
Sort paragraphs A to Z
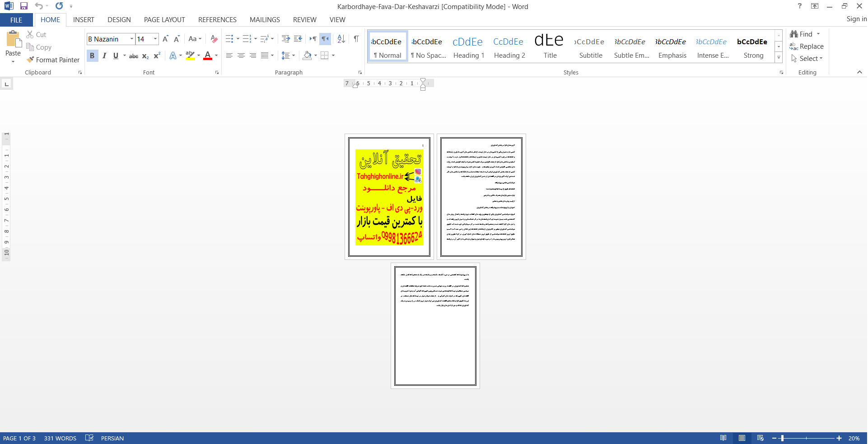click(341, 39)
